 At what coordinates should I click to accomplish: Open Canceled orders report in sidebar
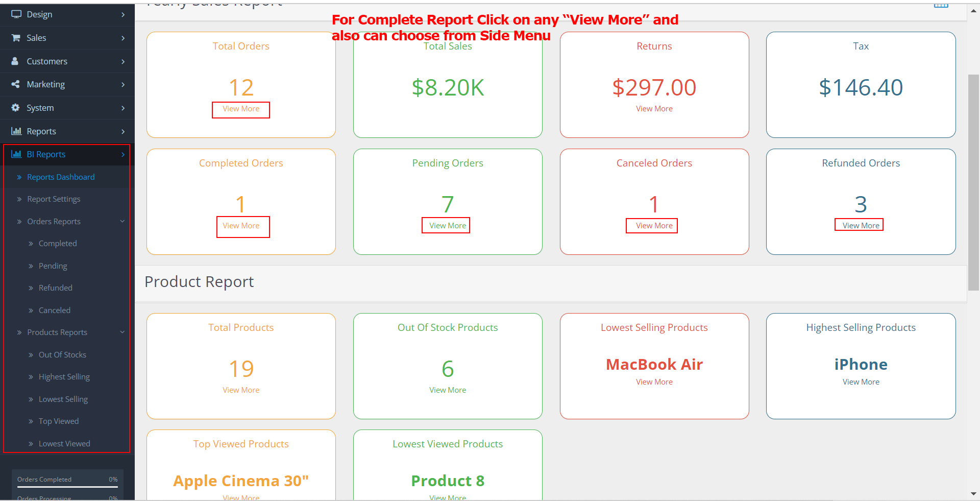[55, 310]
